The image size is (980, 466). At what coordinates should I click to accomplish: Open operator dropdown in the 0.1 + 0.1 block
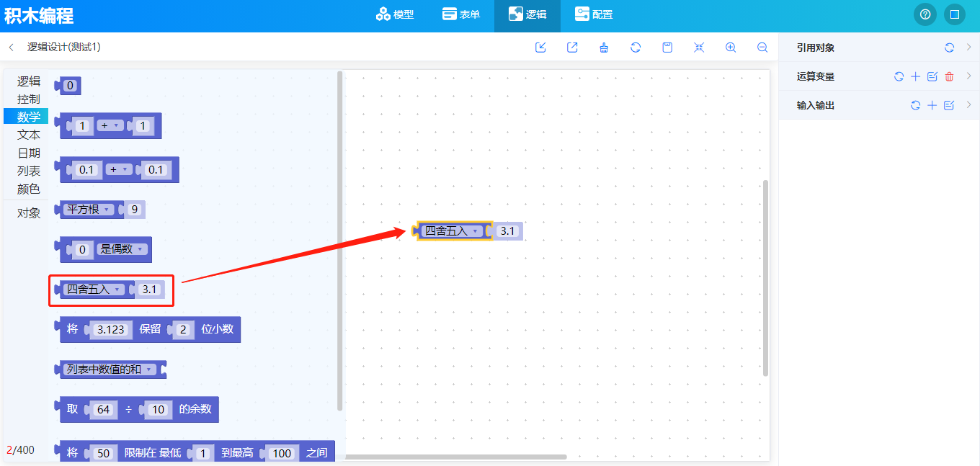119,170
